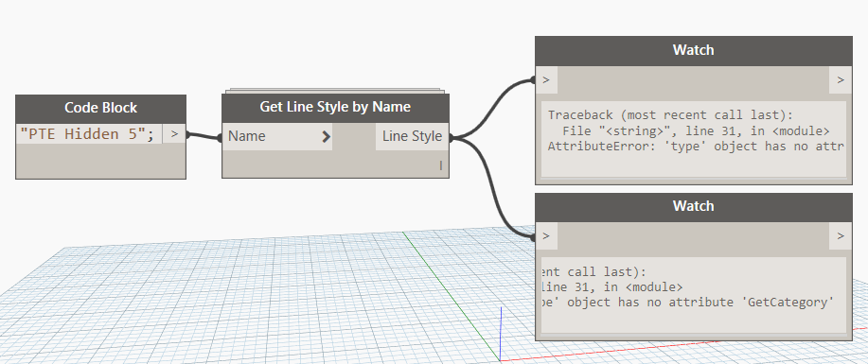Select the lower Watch node title
The width and height of the screenshot is (868, 364).
point(693,206)
